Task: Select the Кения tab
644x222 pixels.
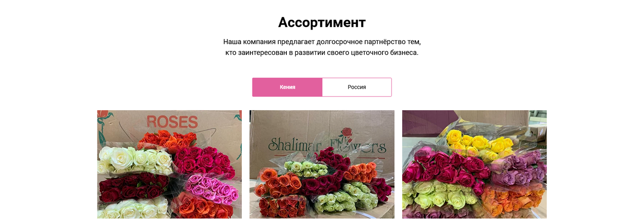Action: pyautogui.click(x=287, y=87)
